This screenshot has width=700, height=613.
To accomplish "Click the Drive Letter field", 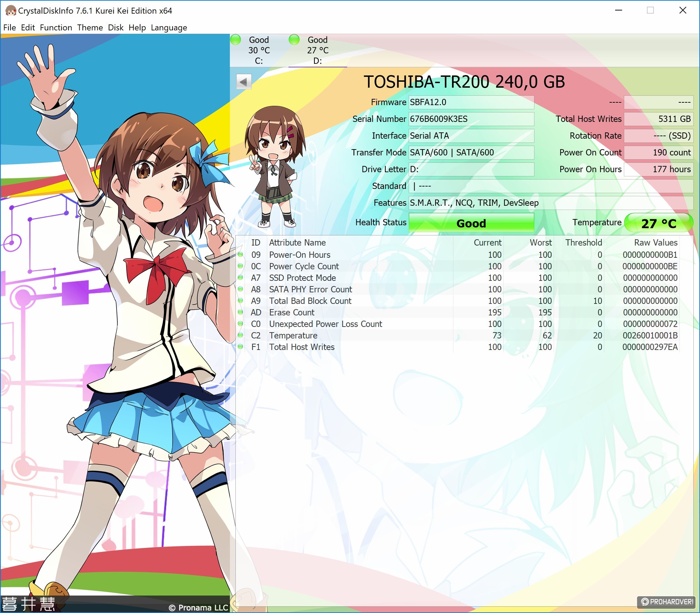I will tap(471, 169).
